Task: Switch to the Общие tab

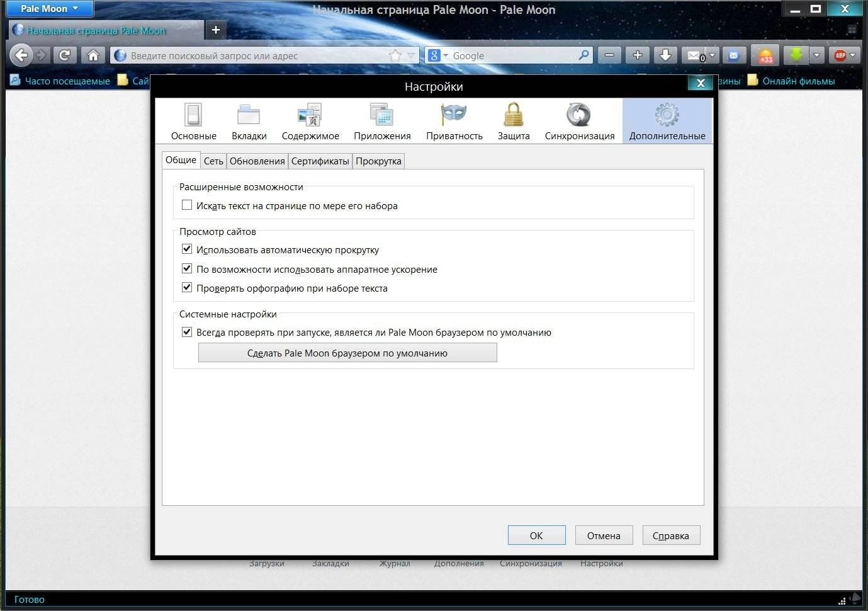Action: pos(181,160)
